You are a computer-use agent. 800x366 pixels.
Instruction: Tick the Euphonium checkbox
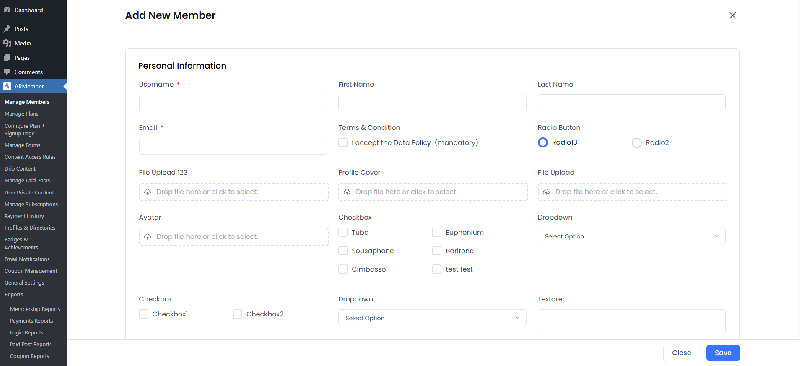click(436, 232)
